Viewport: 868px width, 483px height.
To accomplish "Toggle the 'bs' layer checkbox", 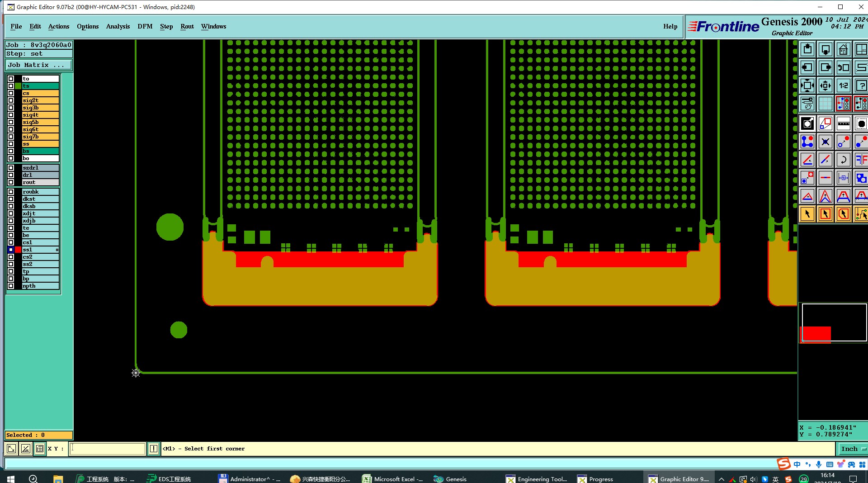I will pos(11,151).
